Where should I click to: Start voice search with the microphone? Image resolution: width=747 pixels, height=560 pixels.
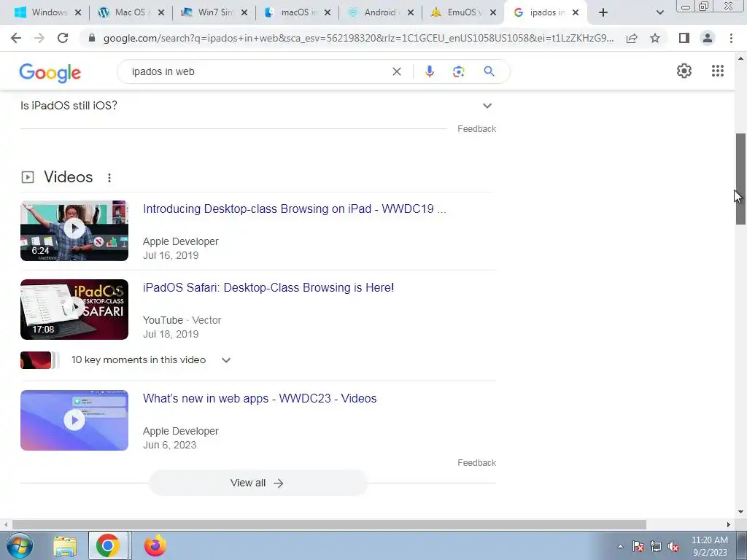[x=429, y=71]
